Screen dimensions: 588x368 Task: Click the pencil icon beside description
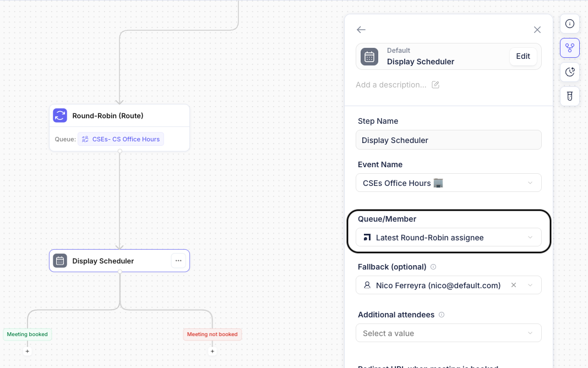click(435, 85)
